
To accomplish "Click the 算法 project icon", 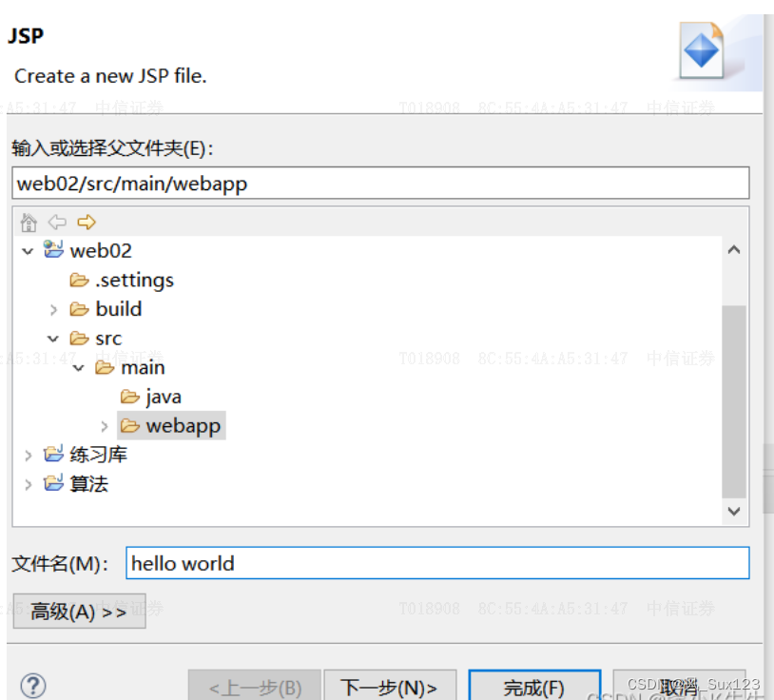I will point(53,483).
